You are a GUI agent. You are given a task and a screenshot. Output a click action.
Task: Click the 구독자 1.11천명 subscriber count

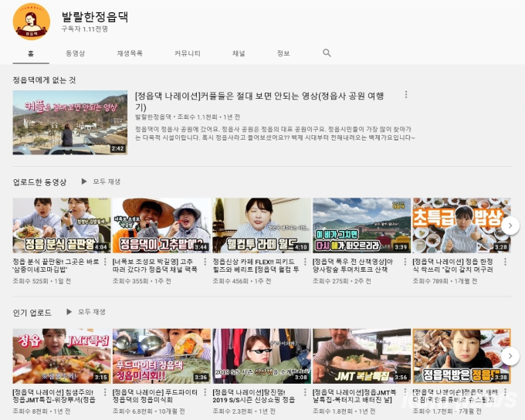tap(85, 29)
